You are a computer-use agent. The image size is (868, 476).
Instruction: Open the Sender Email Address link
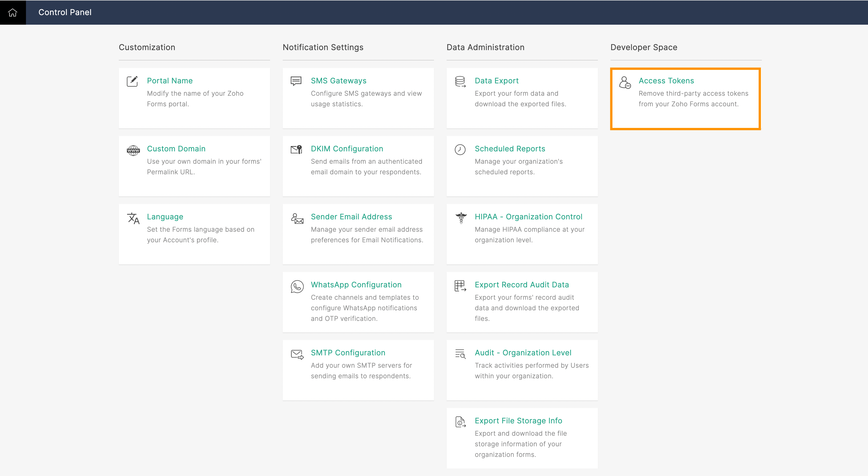coord(351,217)
